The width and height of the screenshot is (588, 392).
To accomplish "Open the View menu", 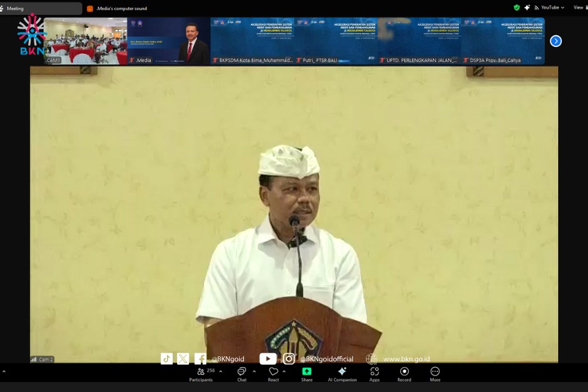I will [578, 8].
